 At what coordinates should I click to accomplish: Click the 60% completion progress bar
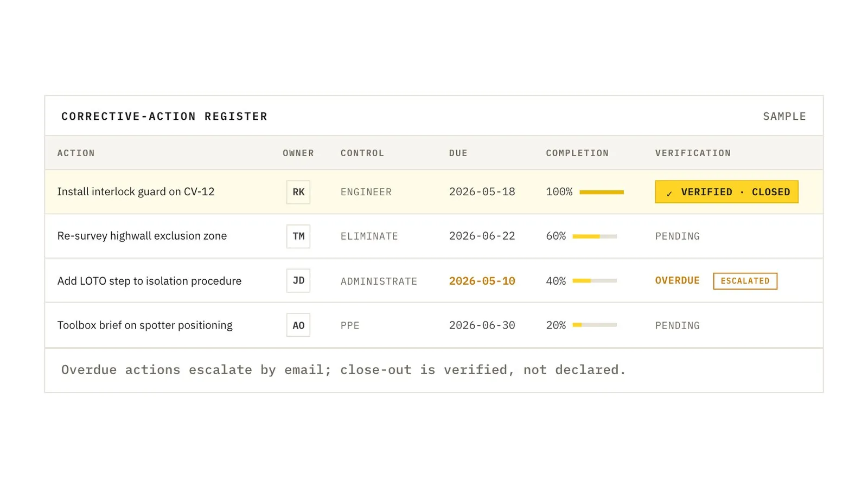point(595,236)
